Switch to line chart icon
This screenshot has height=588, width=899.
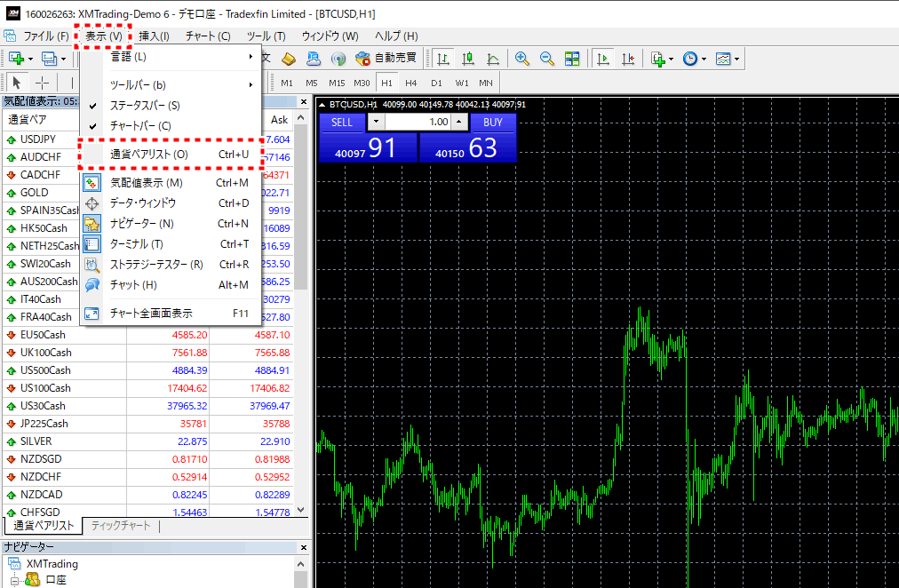coord(492,59)
